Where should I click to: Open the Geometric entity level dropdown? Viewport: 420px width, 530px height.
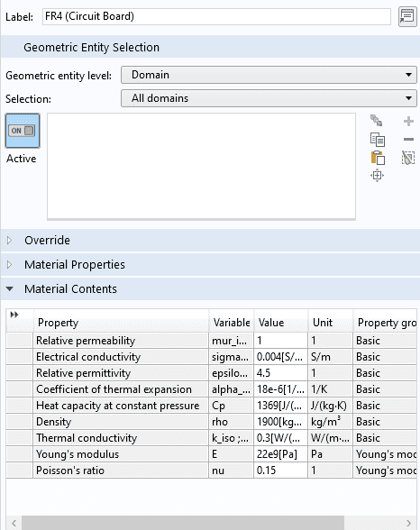tap(269, 75)
